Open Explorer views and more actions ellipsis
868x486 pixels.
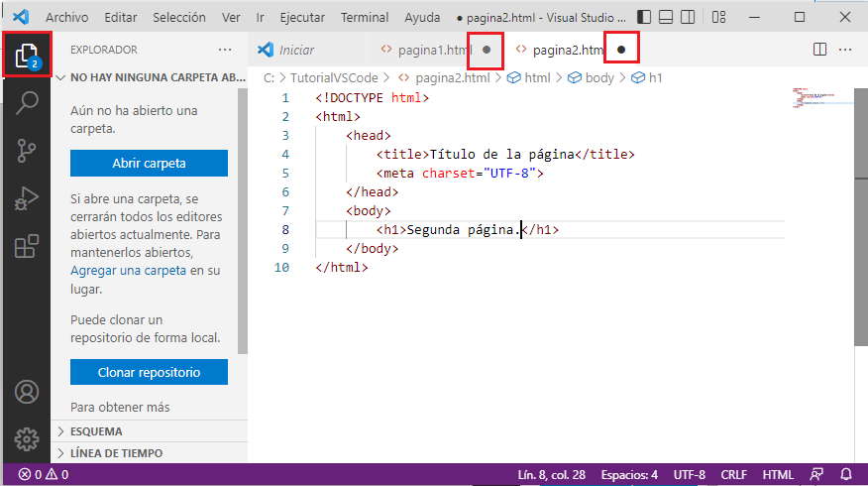click(x=225, y=50)
